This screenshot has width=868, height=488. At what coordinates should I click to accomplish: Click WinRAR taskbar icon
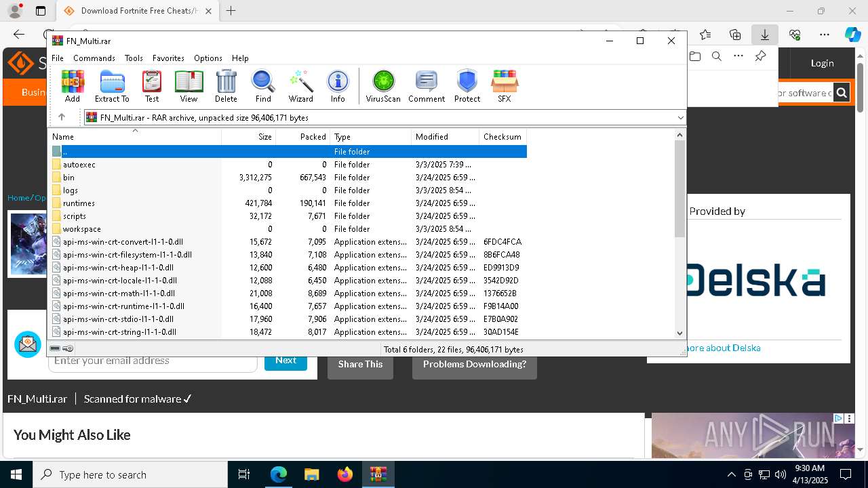tap(378, 474)
